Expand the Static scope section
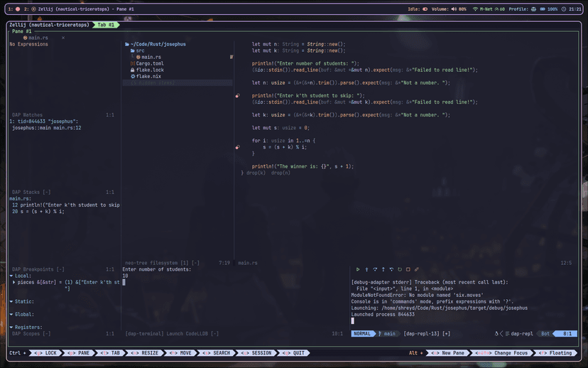588x368 pixels. tap(12, 301)
